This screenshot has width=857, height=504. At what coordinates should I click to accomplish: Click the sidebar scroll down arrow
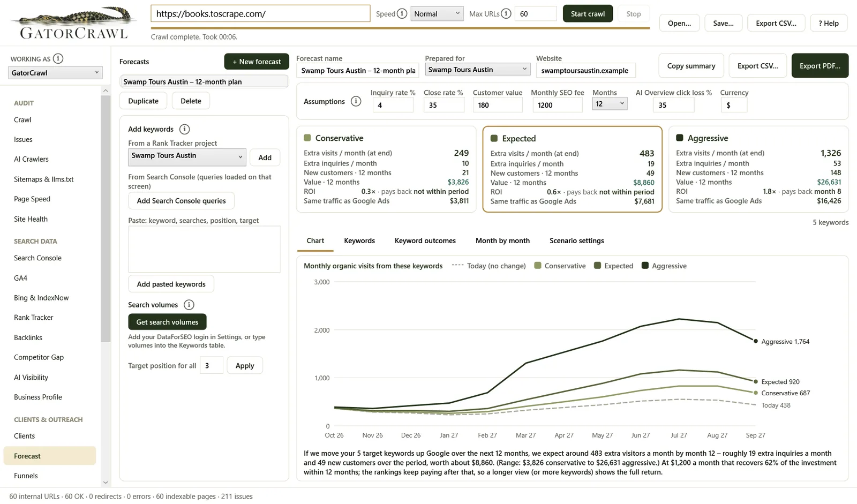(106, 482)
